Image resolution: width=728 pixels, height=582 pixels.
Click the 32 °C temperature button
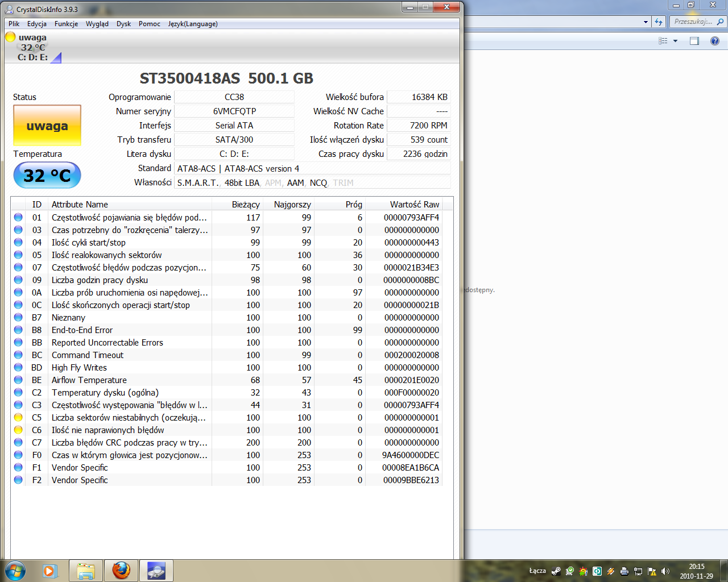47,175
